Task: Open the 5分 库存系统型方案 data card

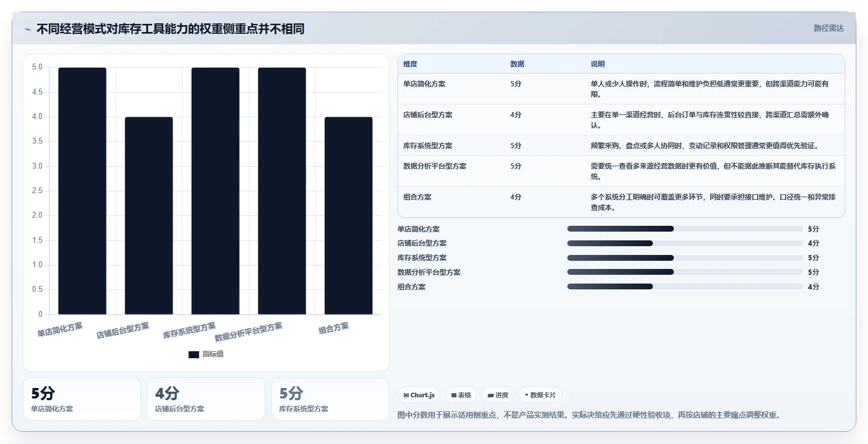Action: (330, 399)
